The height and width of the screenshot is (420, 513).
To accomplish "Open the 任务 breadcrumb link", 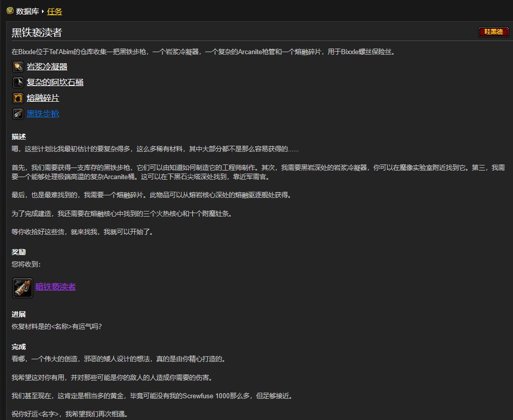I will [54, 12].
